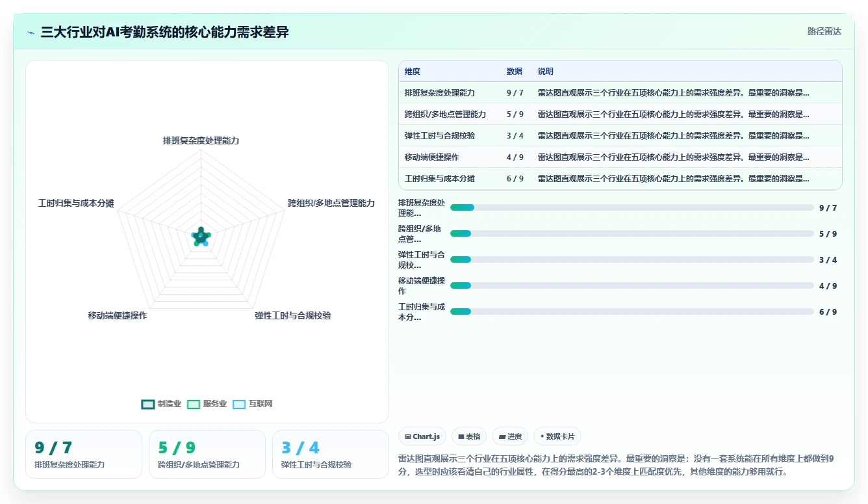Click the lightning icon beside the title
Image resolution: width=868 pixels, height=504 pixels.
tap(31, 33)
